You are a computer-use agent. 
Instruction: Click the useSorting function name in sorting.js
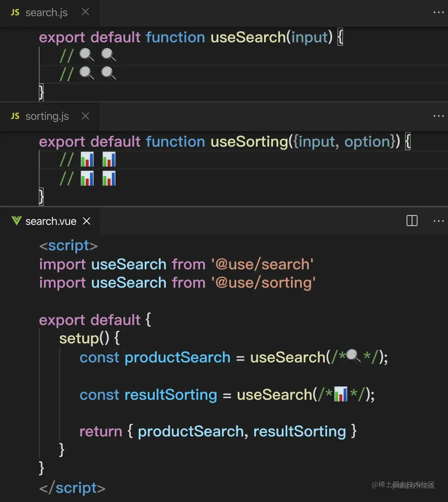pyautogui.click(x=249, y=142)
